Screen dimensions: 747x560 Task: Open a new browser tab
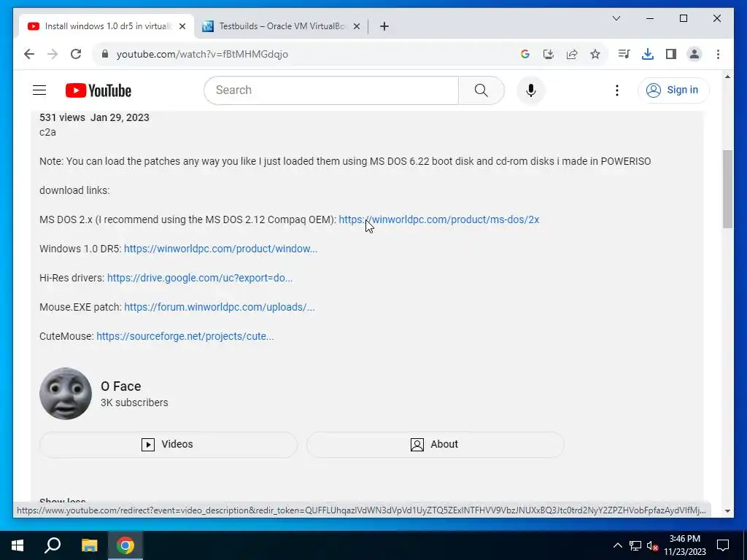coord(384,26)
